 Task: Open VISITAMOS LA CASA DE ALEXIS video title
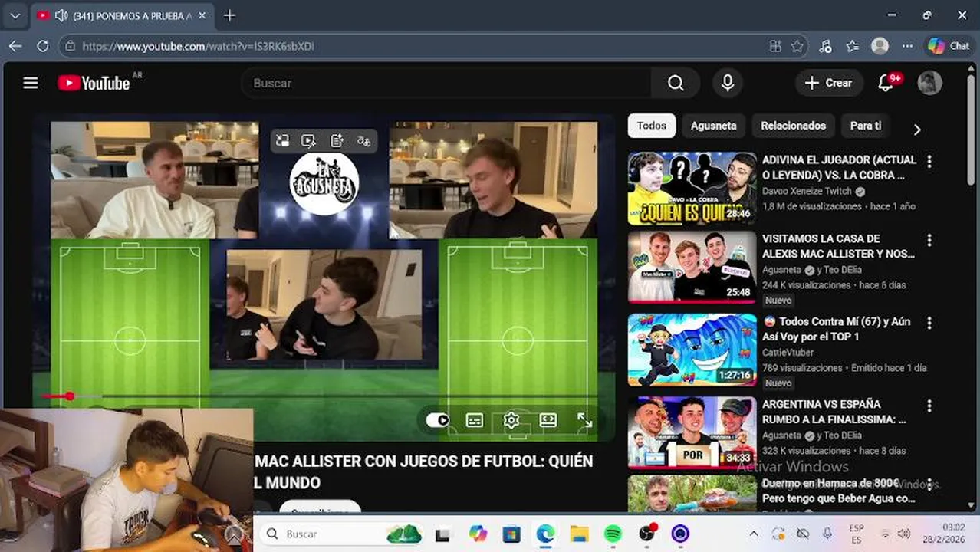coord(838,246)
